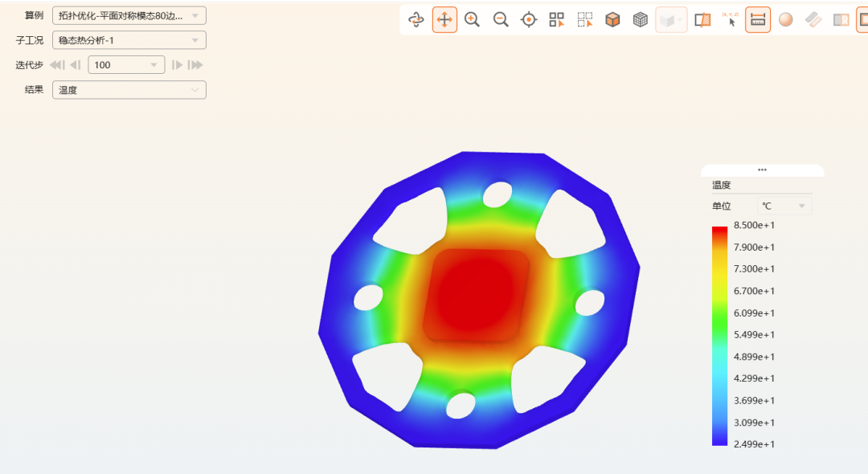Click the fit-to-center target icon
Image resolution: width=868 pixels, height=474 pixels.
coord(529,20)
